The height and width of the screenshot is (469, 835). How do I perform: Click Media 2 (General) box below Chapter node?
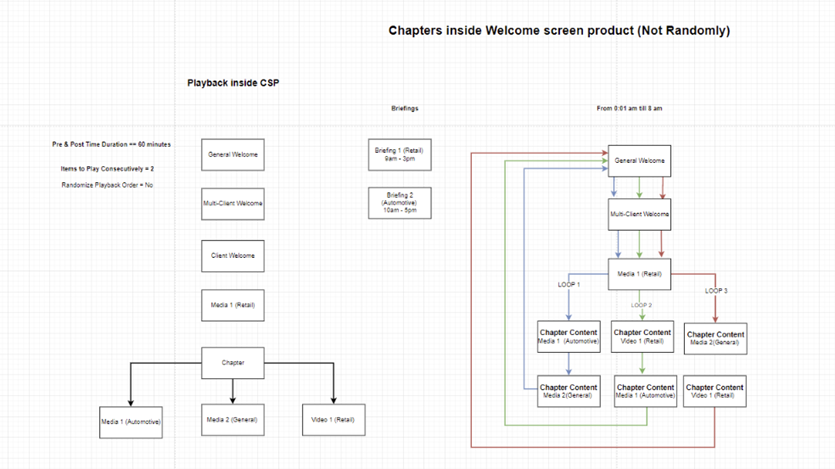pyautogui.click(x=232, y=419)
